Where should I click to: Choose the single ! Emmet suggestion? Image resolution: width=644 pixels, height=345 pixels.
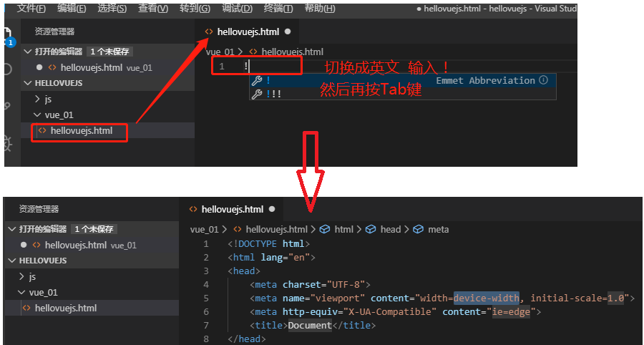[402, 80]
